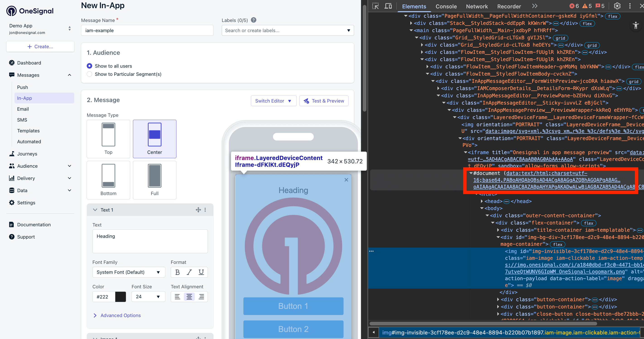The height and width of the screenshot is (339, 644).
Task: Click the Journeys sidebar icon
Action: 12,154
